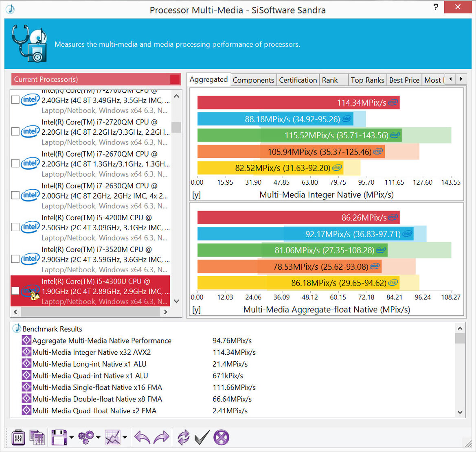
Task: Confirm with the checkmark icon
Action: click(x=202, y=437)
